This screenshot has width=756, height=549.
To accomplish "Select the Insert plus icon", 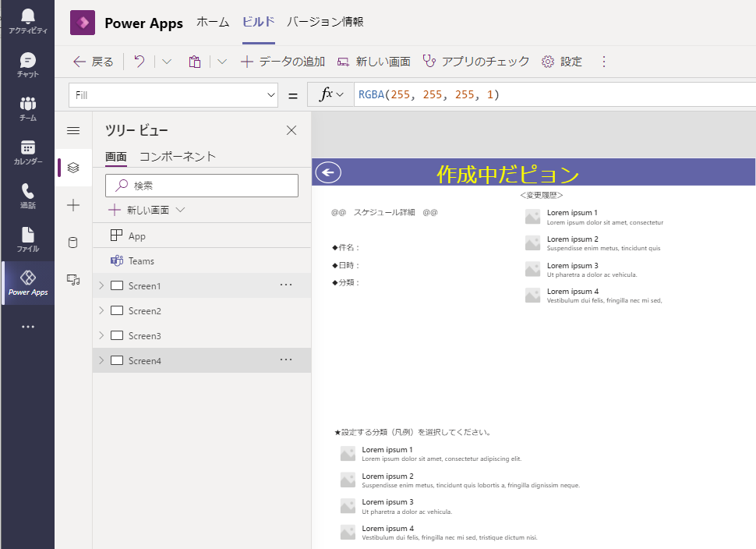I will [72, 204].
